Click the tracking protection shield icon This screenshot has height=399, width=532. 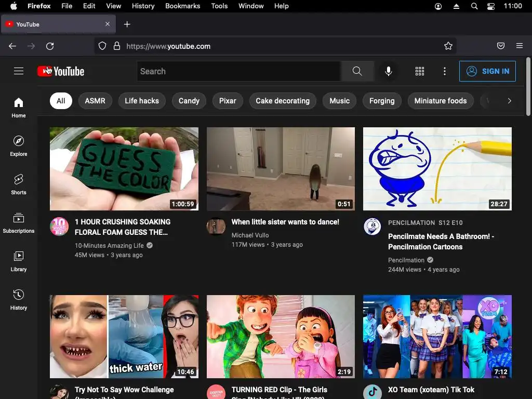102,46
